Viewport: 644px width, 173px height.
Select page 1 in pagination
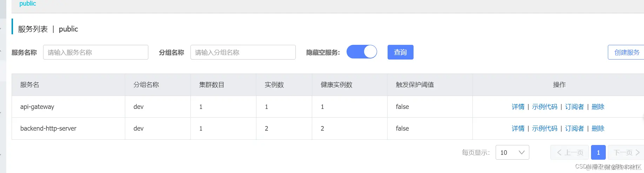click(598, 152)
